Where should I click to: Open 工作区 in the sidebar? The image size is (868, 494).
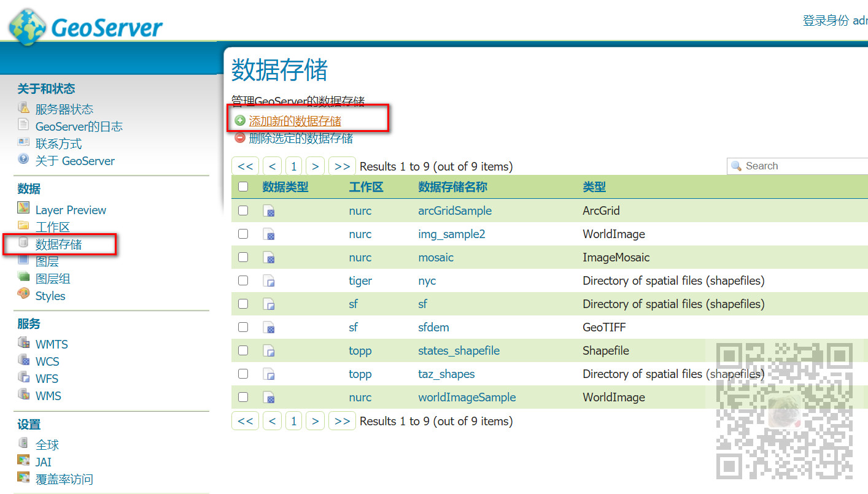click(x=53, y=227)
